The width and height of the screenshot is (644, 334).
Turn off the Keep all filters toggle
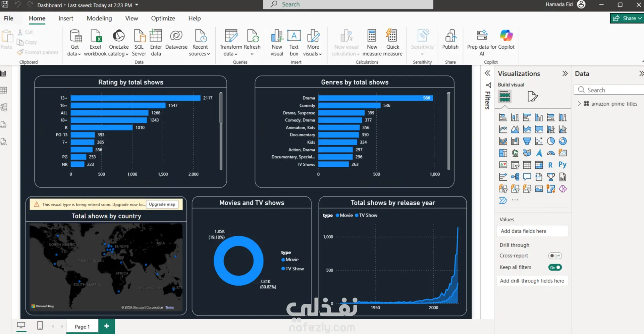tap(555, 267)
